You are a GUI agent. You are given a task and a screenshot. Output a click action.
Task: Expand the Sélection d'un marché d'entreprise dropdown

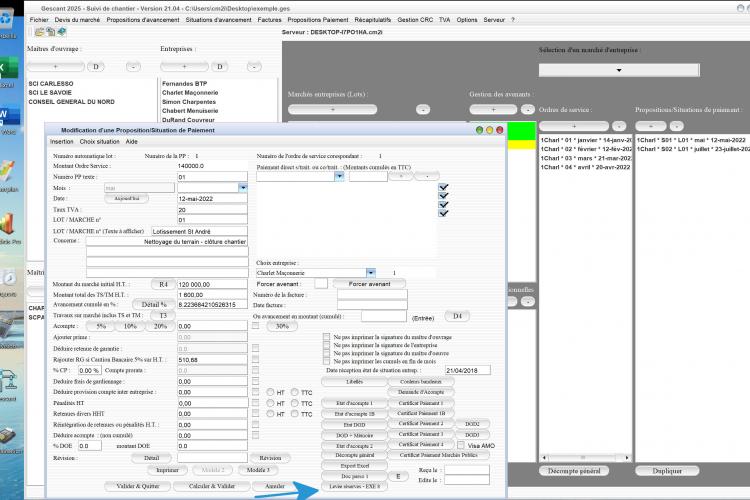pyautogui.click(x=619, y=70)
